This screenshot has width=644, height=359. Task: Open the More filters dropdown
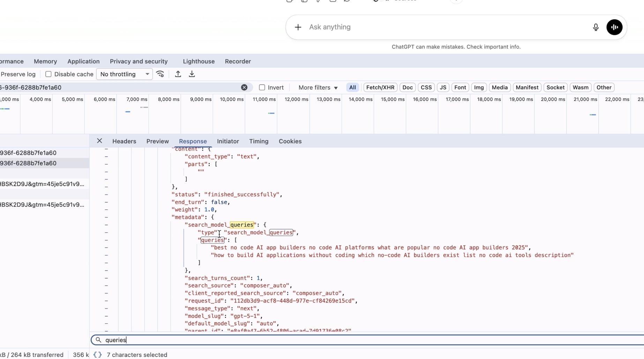click(x=317, y=87)
